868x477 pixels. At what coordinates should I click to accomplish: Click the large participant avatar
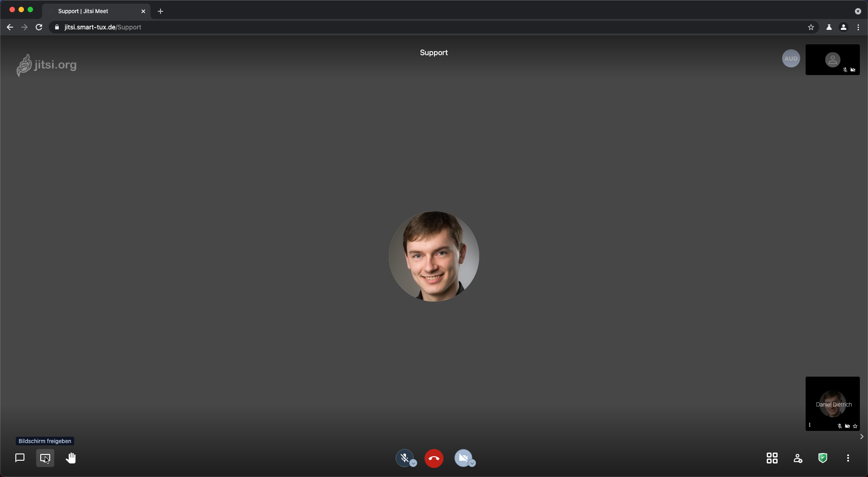434,256
